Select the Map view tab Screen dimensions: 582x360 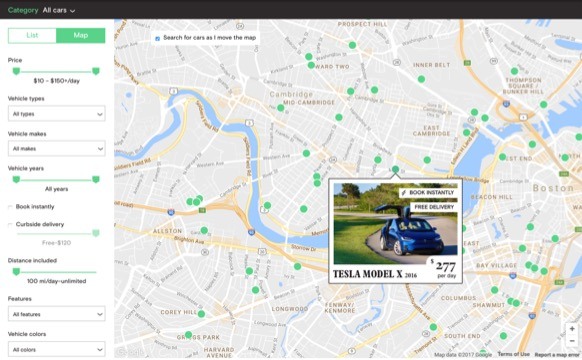click(x=81, y=36)
